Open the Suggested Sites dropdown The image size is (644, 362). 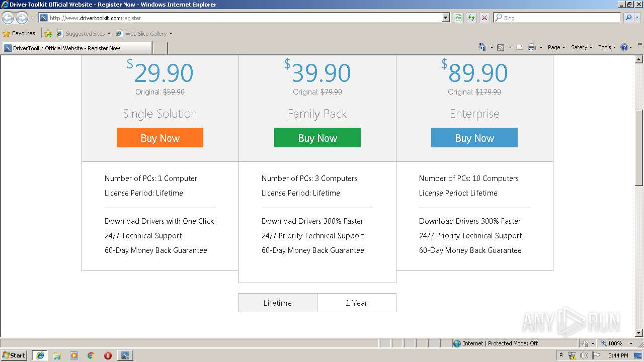pyautogui.click(x=83, y=33)
